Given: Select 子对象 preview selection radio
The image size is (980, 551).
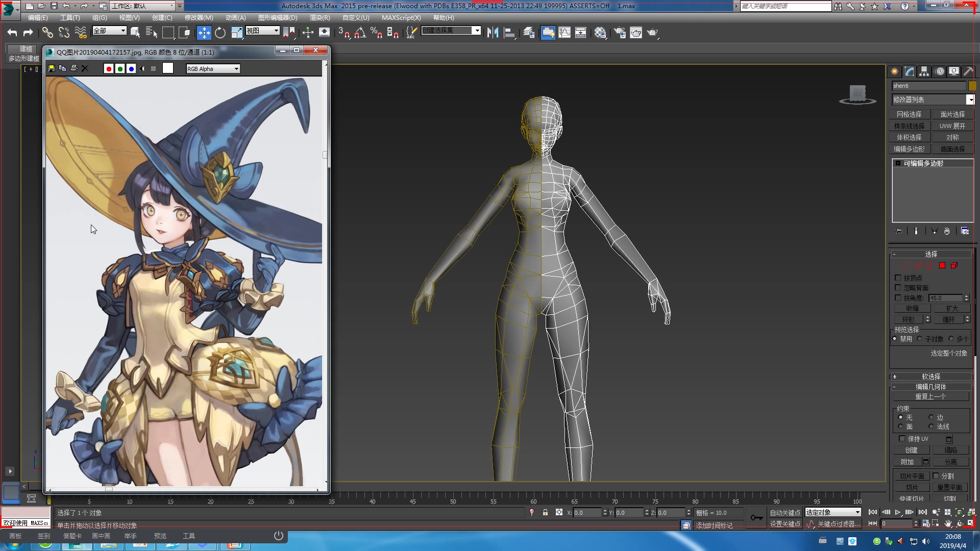Looking at the screenshot, I should tap(919, 338).
